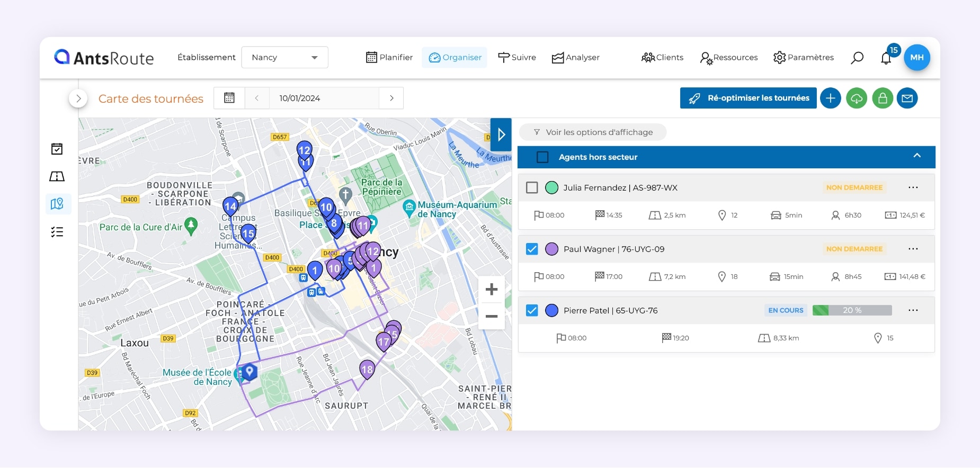
Task: Collapse the Agents hors secteur section
Action: [917, 156]
